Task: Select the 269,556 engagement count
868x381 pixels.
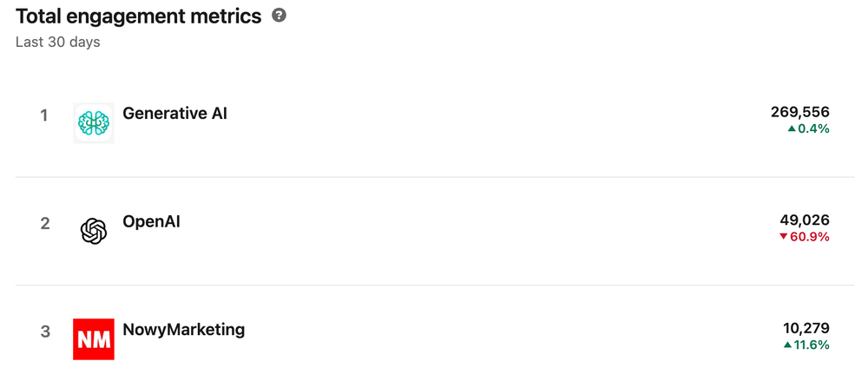Action: [799, 111]
